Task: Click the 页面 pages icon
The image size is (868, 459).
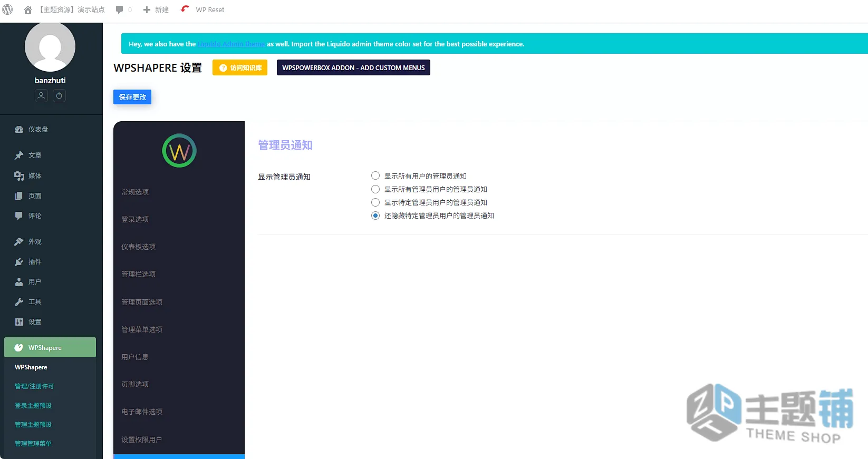Action: click(19, 196)
